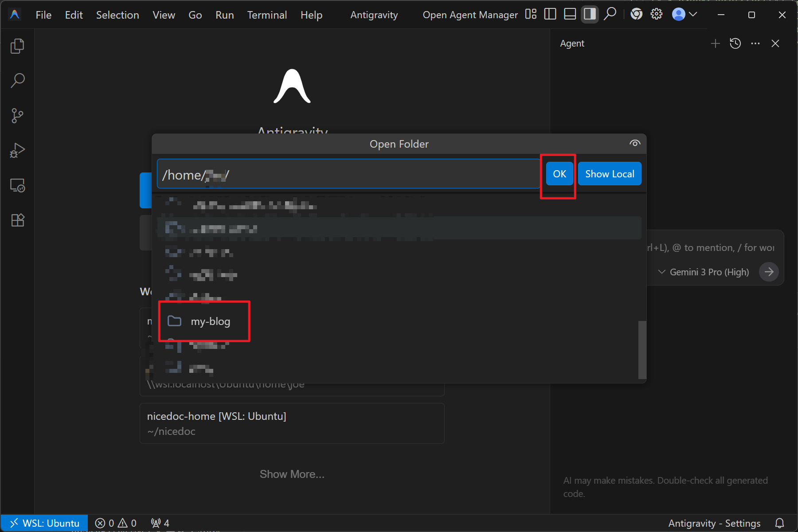
Task: Select the my-blog folder in list
Action: pyautogui.click(x=210, y=321)
